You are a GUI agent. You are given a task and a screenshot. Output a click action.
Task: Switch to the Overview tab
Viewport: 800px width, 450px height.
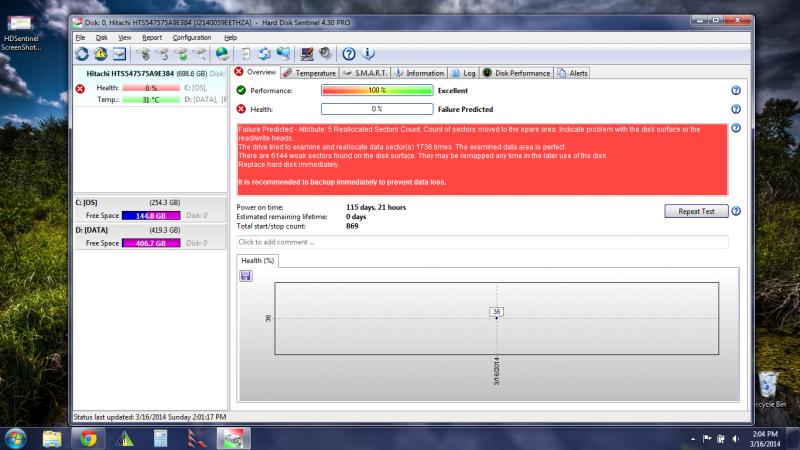255,72
